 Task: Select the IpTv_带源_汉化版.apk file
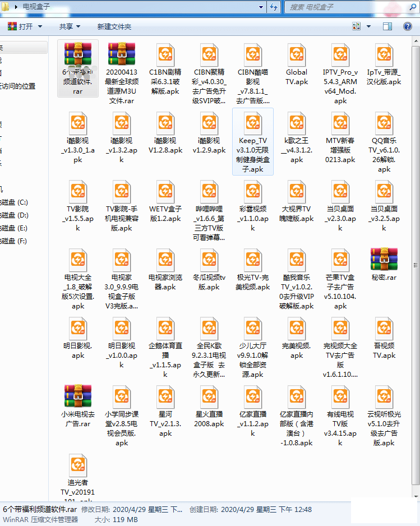click(384, 64)
